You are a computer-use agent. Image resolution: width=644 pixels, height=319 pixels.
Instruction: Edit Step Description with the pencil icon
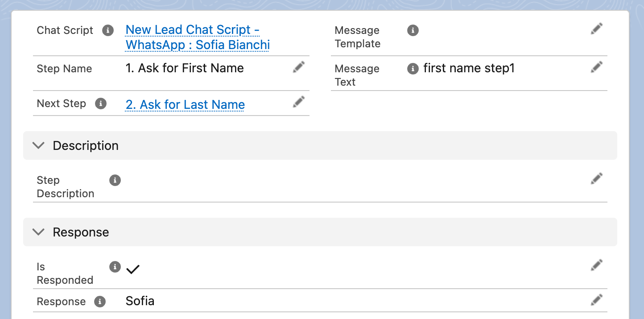pos(597,178)
